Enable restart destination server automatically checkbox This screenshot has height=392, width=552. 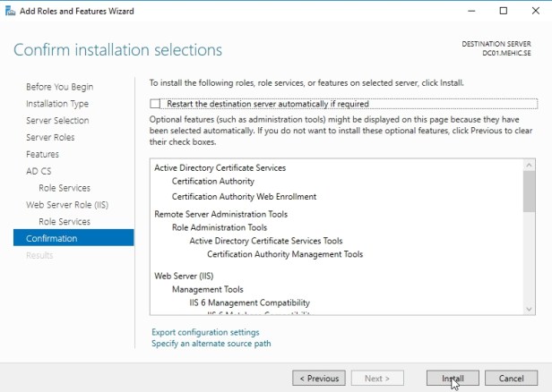pyautogui.click(x=156, y=104)
